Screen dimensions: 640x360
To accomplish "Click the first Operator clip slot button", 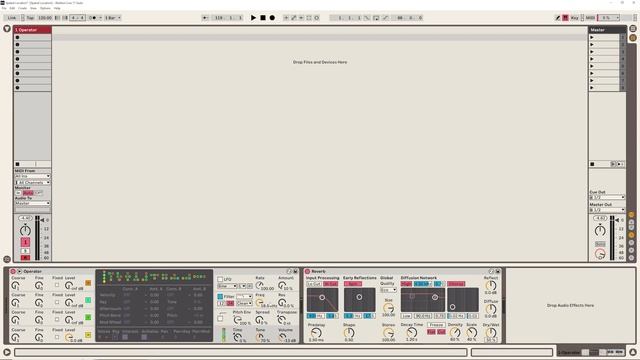I will 18,37.
